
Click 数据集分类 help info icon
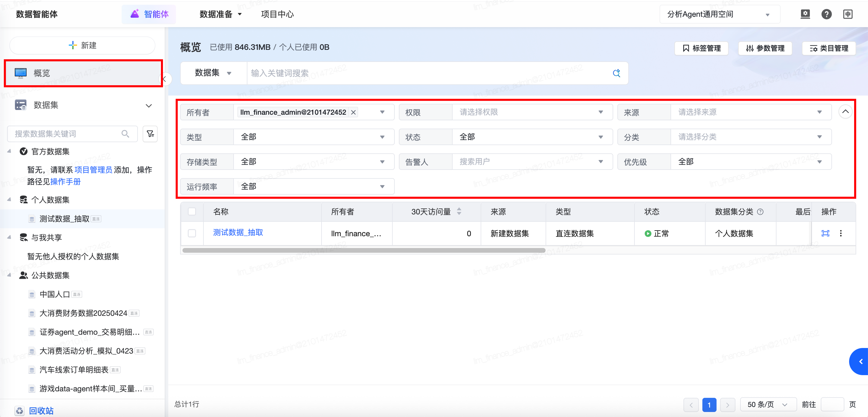click(x=760, y=212)
